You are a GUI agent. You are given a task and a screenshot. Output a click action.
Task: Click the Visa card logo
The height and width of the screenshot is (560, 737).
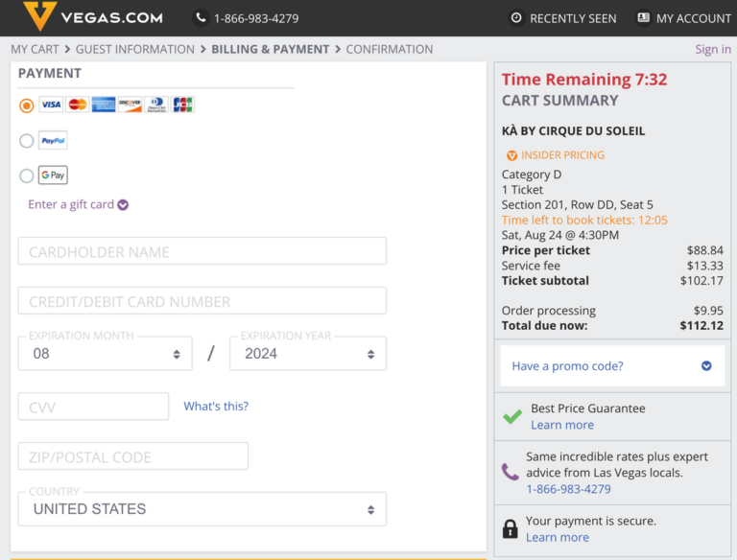[51, 105]
